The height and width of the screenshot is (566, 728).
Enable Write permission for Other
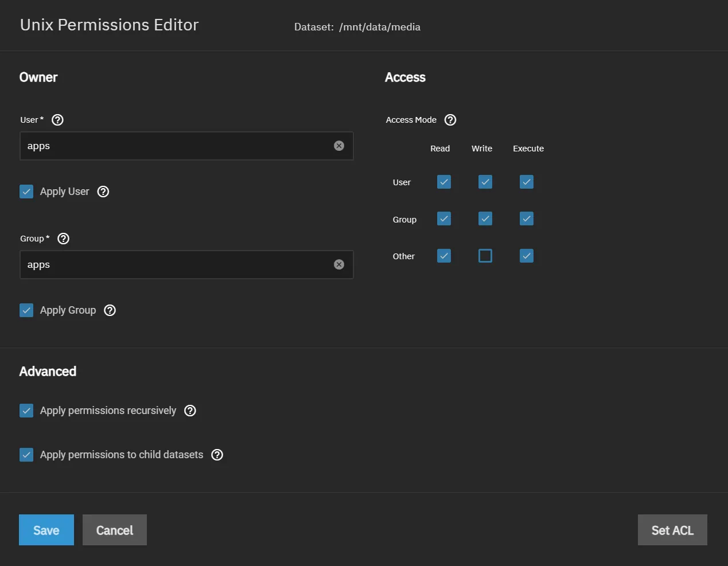tap(485, 256)
